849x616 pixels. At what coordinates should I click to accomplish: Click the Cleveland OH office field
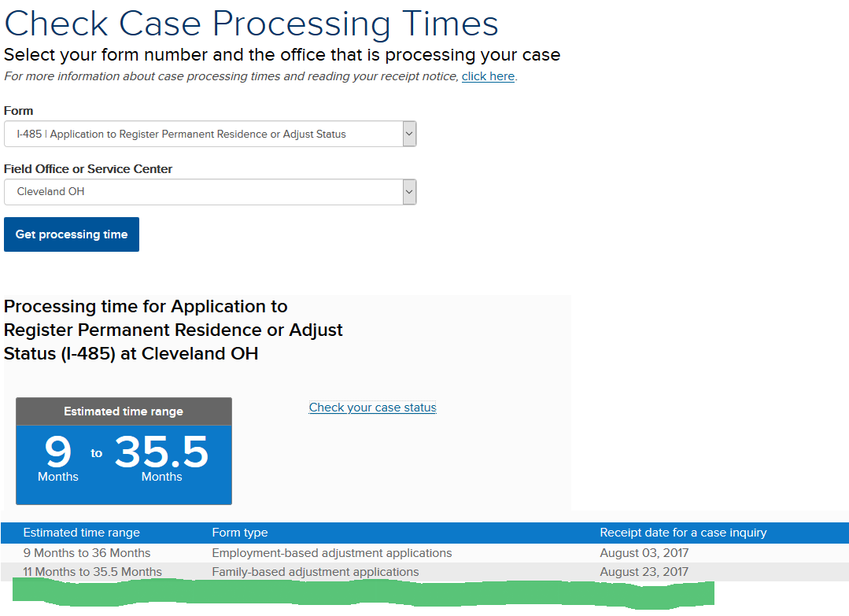(210, 192)
